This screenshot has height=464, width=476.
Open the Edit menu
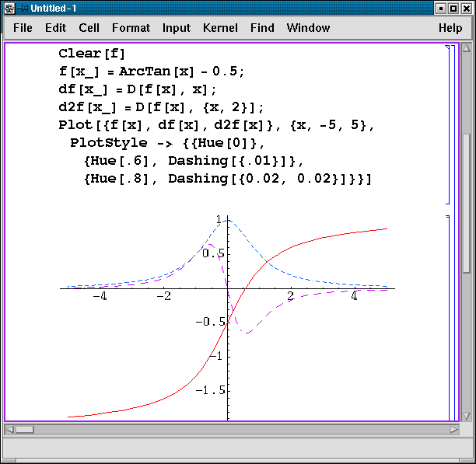point(55,28)
